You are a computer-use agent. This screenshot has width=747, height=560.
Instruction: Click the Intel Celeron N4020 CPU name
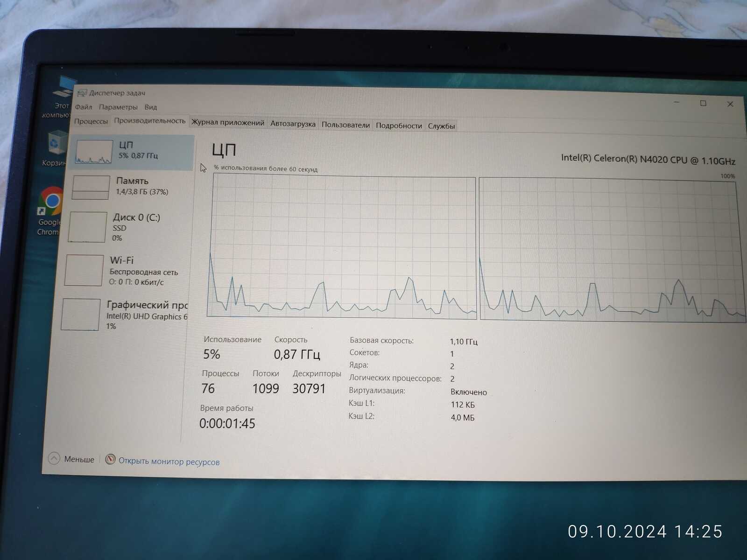[x=648, y=159]
